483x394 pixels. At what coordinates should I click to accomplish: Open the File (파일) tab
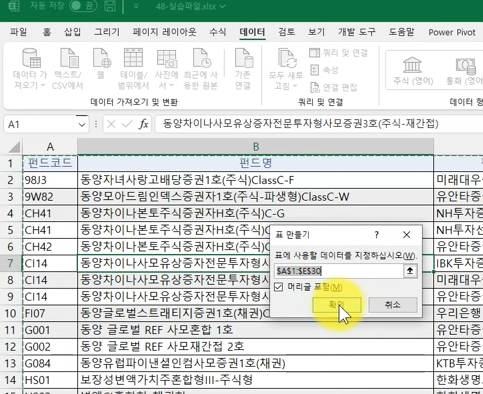pyautogui.click(x=18, y=32)
